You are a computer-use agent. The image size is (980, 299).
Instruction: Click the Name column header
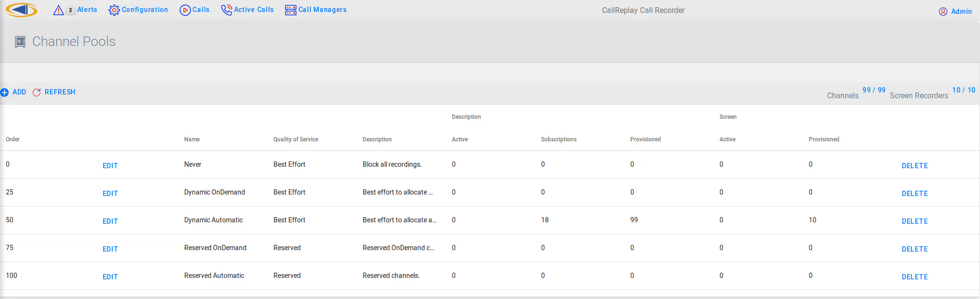192,139
